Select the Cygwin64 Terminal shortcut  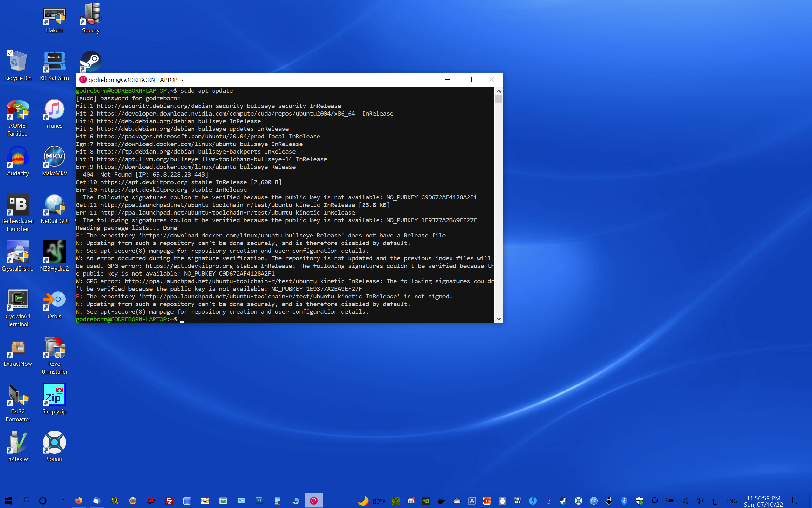(x=18, y=308)
